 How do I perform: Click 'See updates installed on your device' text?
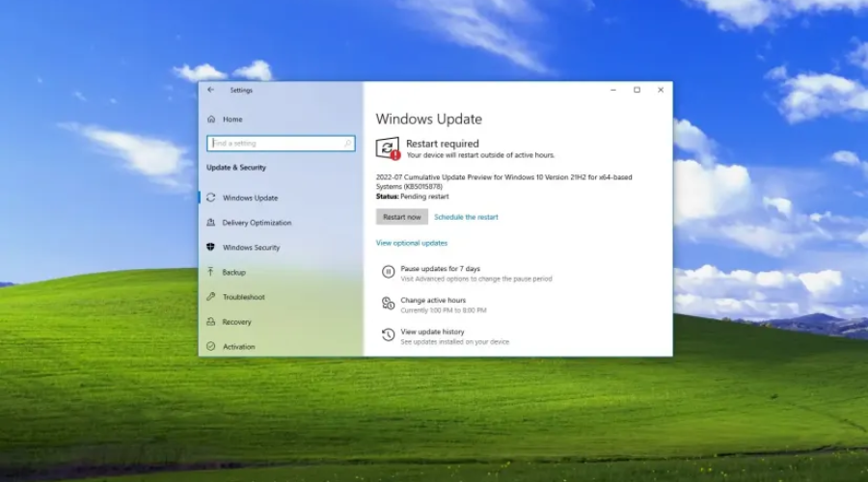click(x=454, y=342)
